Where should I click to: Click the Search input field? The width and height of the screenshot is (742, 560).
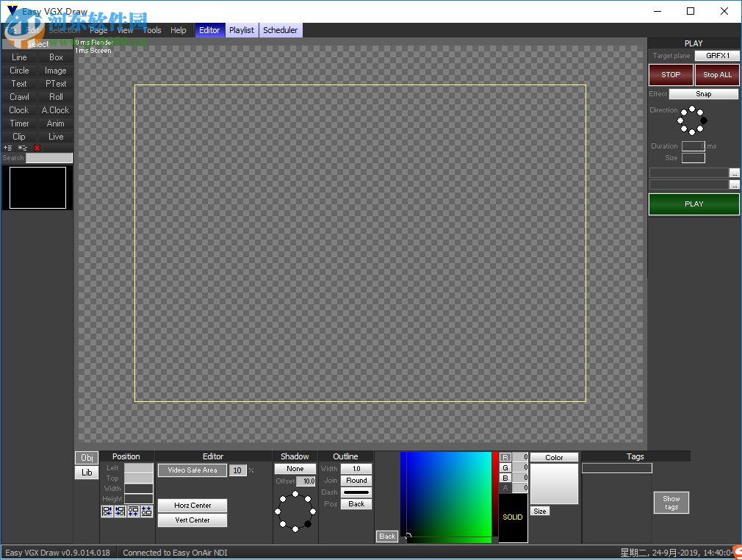point(49,158)
